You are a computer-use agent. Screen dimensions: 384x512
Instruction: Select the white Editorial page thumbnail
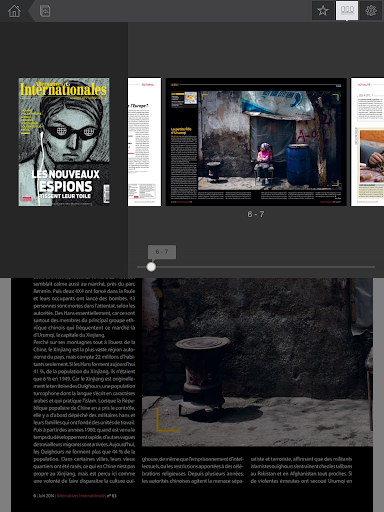pyautogui.click(x=144, y=142)
